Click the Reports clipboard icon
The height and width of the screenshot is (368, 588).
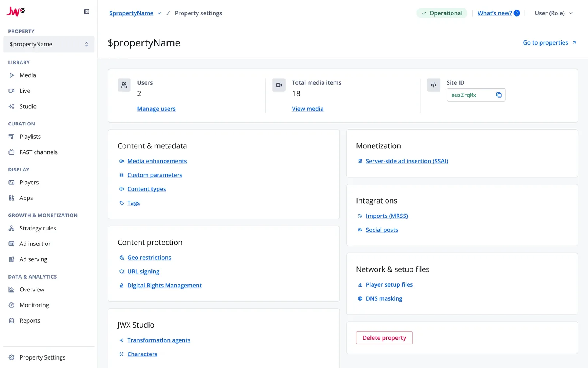(12, 321)
